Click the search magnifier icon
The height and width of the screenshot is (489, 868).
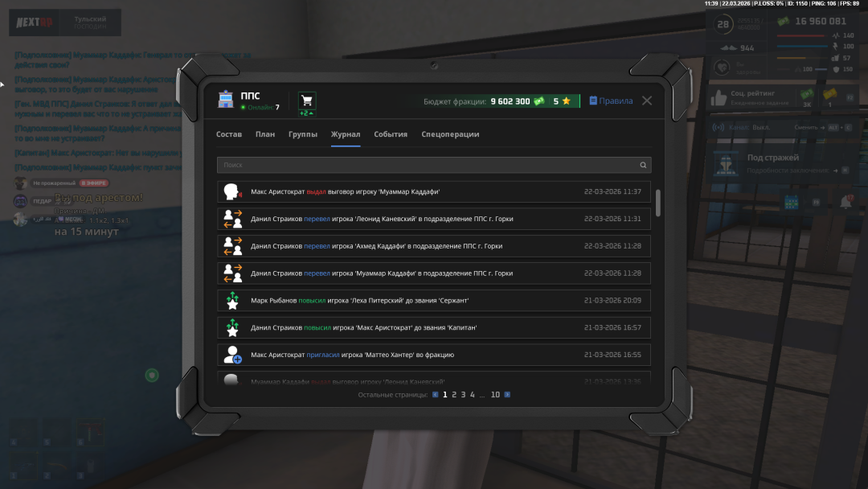point(643,165)
